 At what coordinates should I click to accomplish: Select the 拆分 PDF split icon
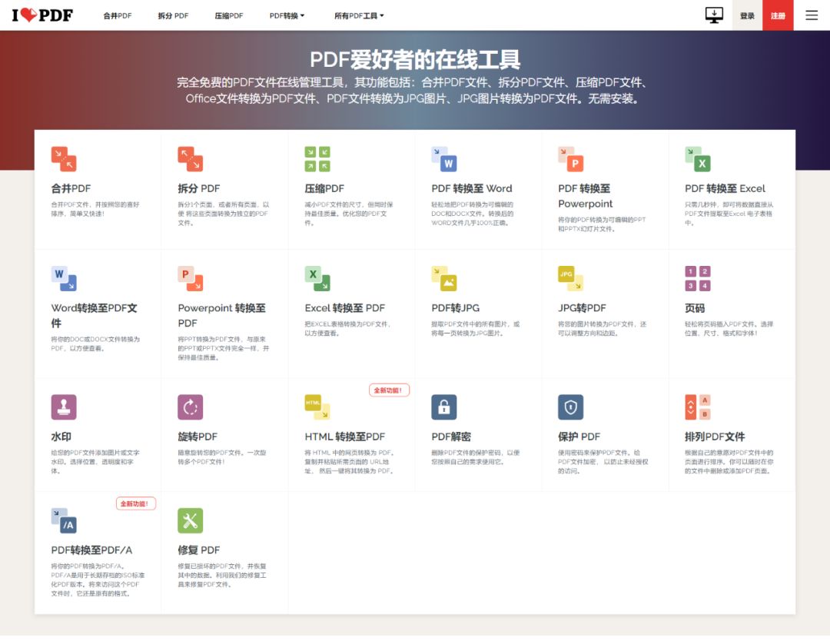click(x=191, y=159)
